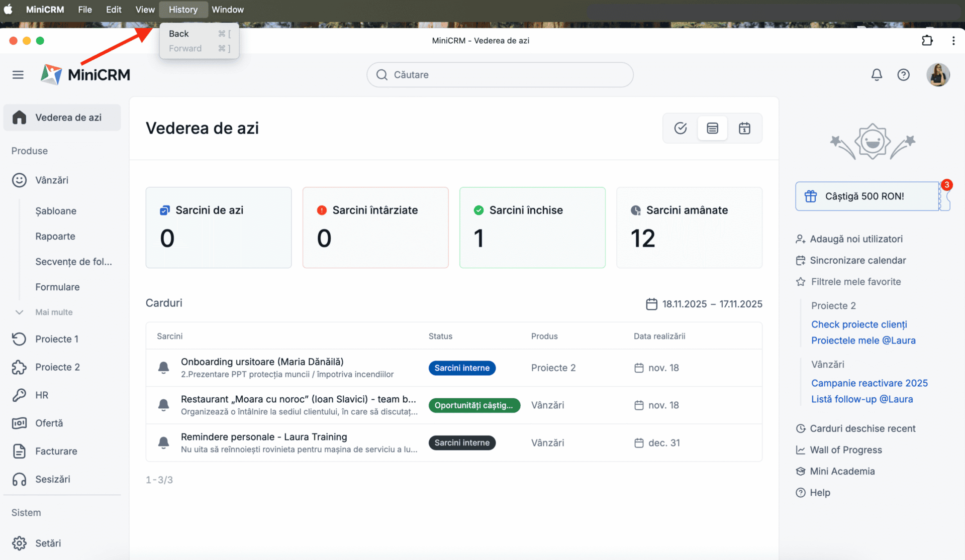Click in the Căutare search field
965x560 pixels.
click(500, 75)
